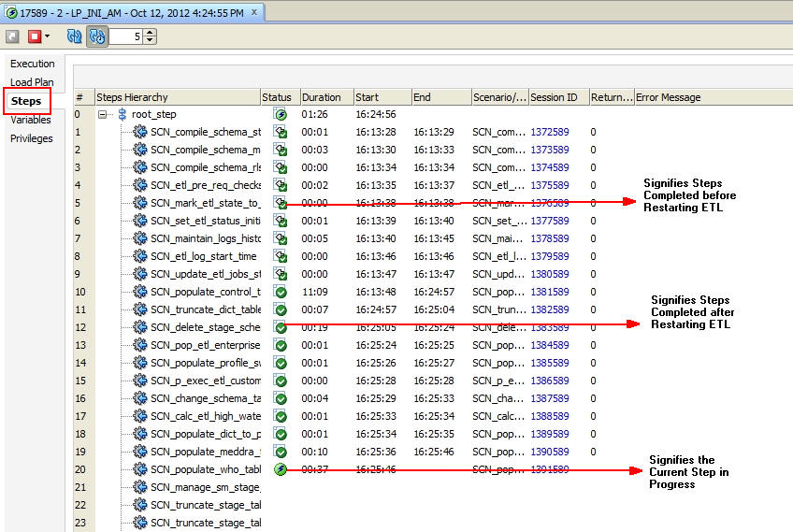Select the SCN_populate_dict_to_p step
The width and height of the screenshot is (793, 532).
point(206,434)
